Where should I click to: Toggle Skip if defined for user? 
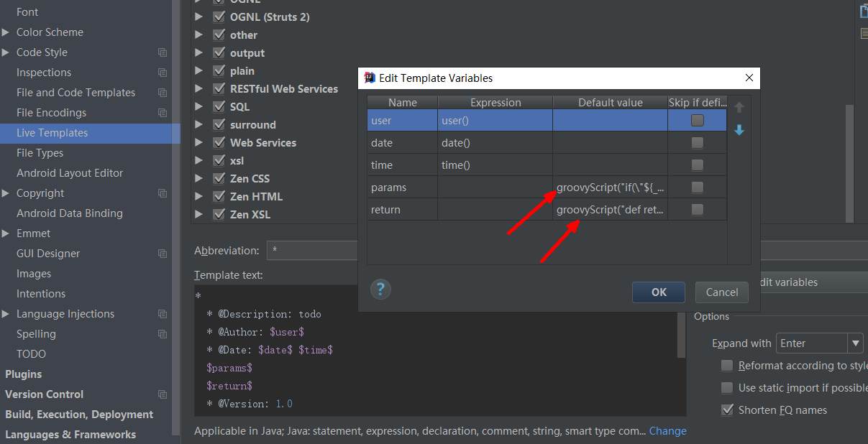(x=697, y=121)
